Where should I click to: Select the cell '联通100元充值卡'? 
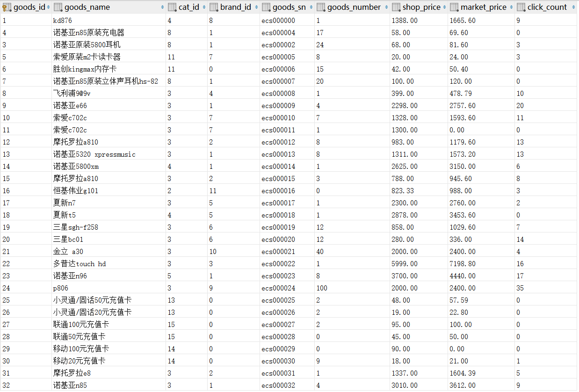(81, 325)
